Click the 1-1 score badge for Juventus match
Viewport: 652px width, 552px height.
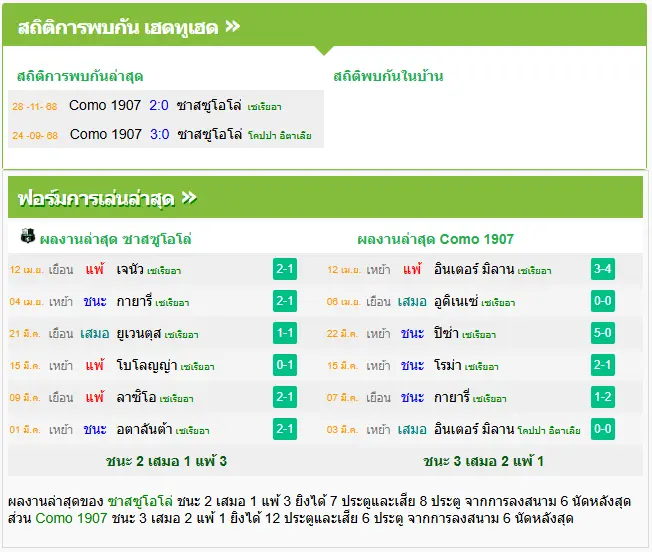click(285, 333)
